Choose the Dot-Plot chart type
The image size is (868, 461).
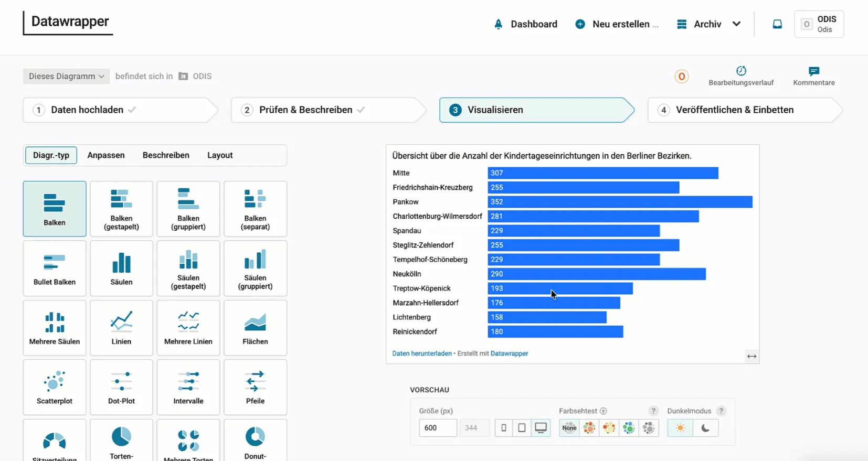pos(121,387)
